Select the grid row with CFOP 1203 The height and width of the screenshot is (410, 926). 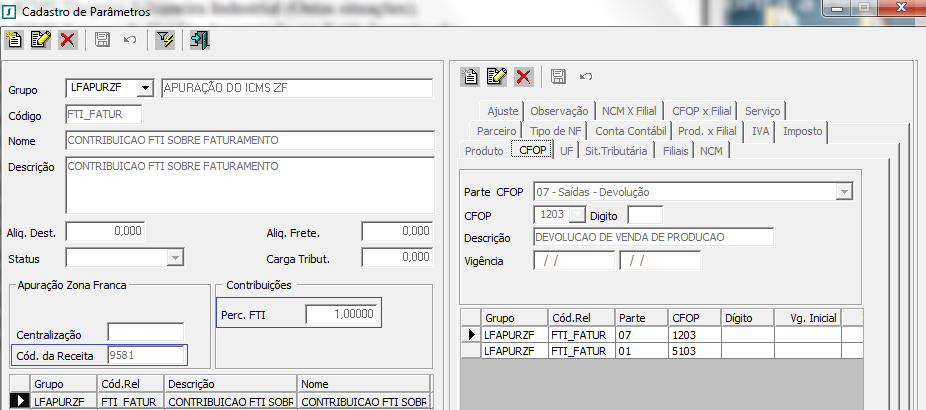coord(662,335)
